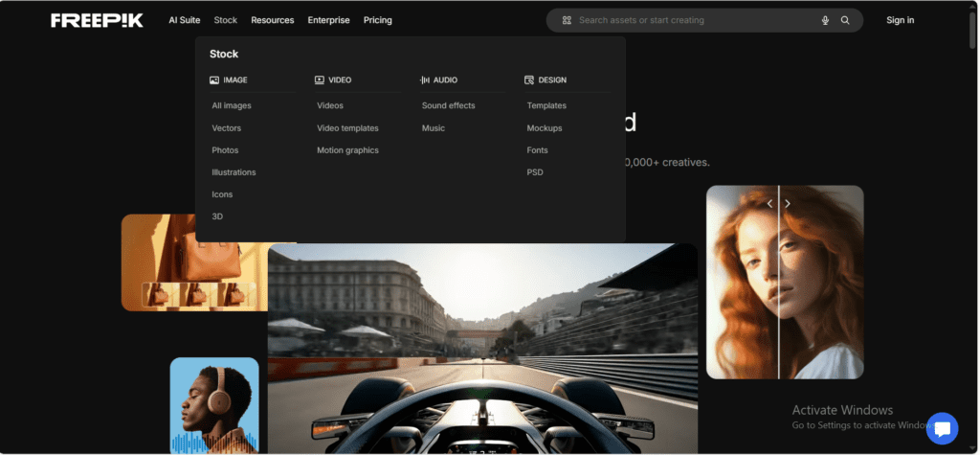The image size is (980, 455).
Task: Click the AUDIO column heading text
Action: pyautogui.click(x=446, y=80)
